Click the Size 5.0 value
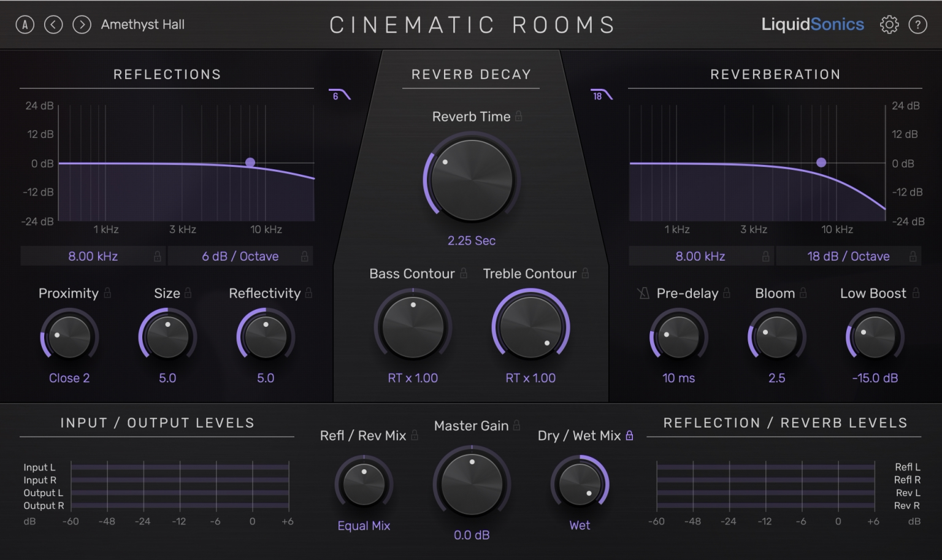942x560 pixels. coord(167,378)
